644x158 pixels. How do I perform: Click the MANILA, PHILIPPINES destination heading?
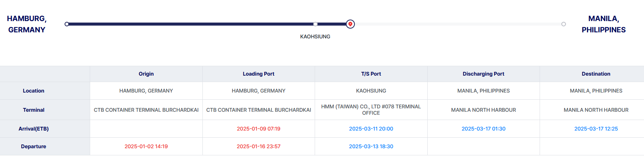coord(604,24)
